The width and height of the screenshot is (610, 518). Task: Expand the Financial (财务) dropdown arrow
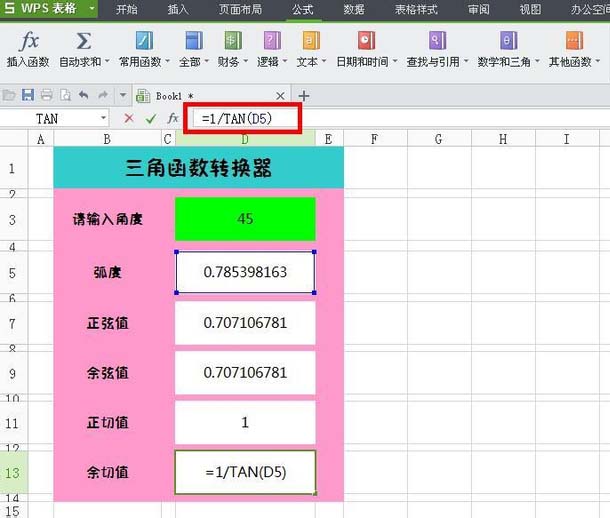tap(245, 61)
